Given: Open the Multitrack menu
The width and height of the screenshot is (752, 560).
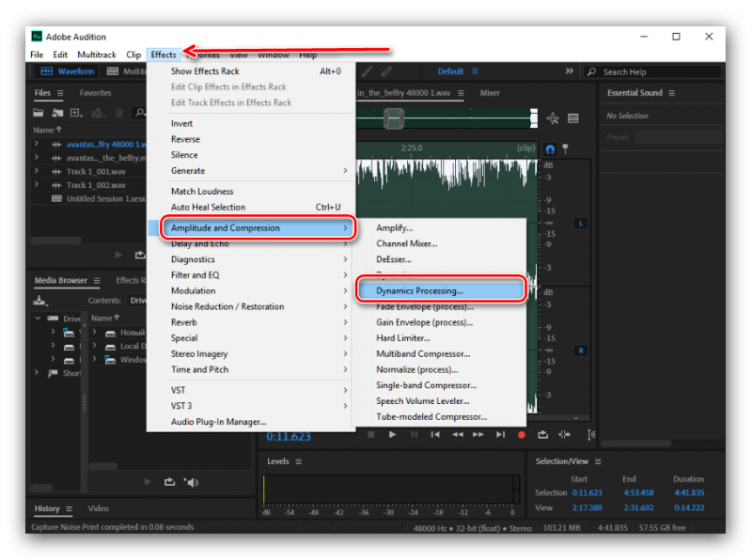Looking at the screenshot, I should [x=97, y=54].
